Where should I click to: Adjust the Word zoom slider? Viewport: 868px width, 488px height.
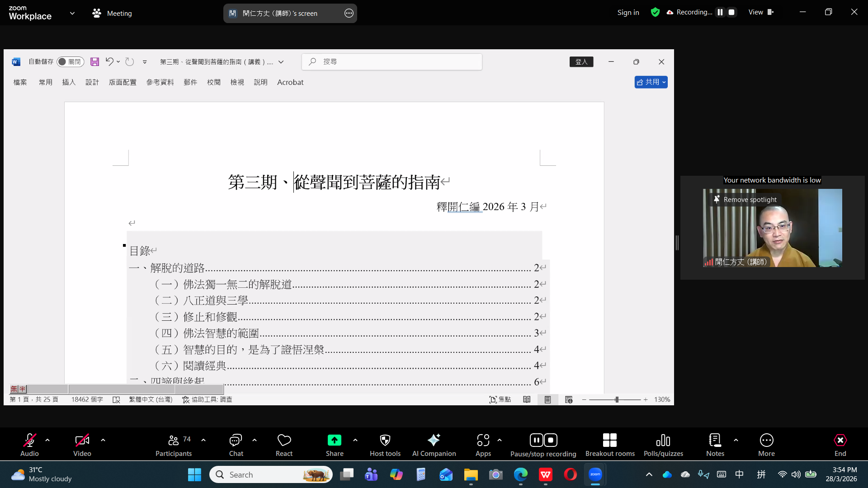tap(617, 400)
